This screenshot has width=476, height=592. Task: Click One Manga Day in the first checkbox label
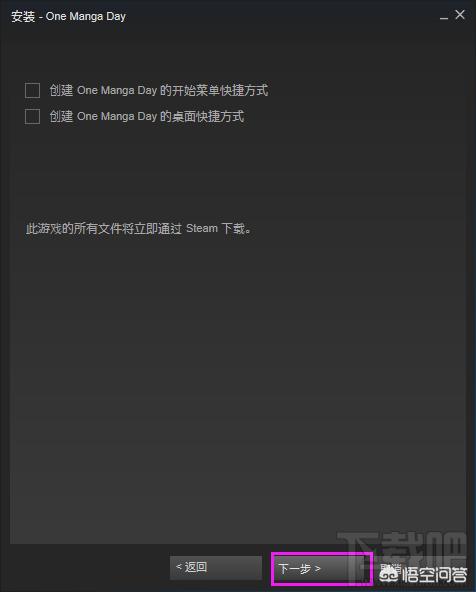point(117,91)
